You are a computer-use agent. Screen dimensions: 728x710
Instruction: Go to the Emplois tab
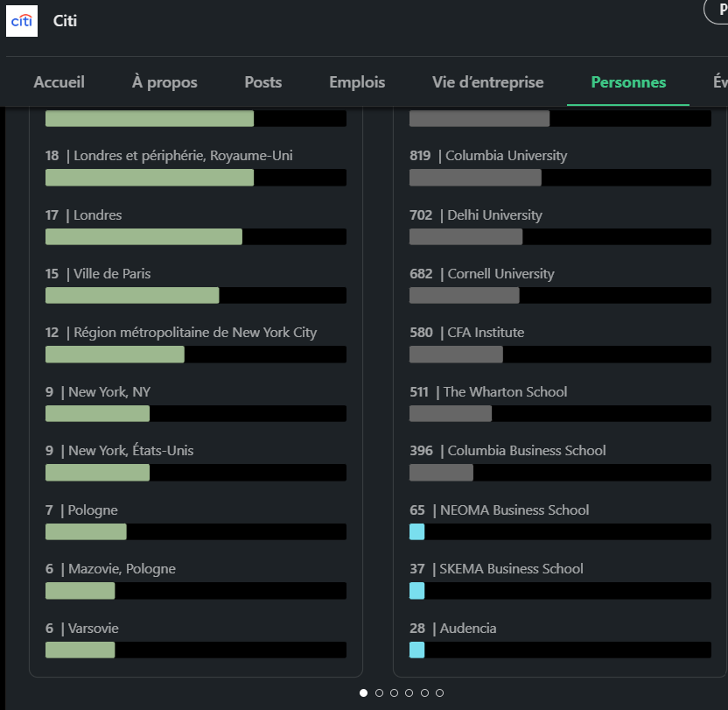click(x=357, y=82)
